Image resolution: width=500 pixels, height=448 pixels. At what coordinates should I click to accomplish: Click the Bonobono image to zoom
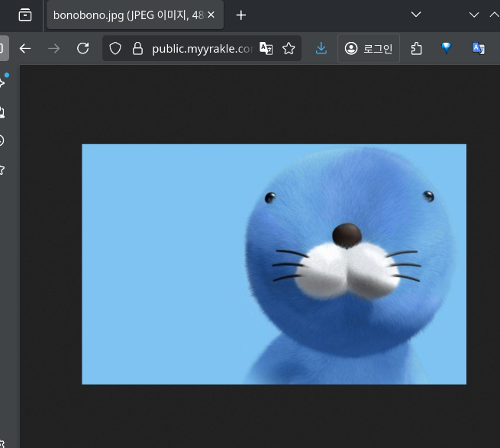[273, 264]
